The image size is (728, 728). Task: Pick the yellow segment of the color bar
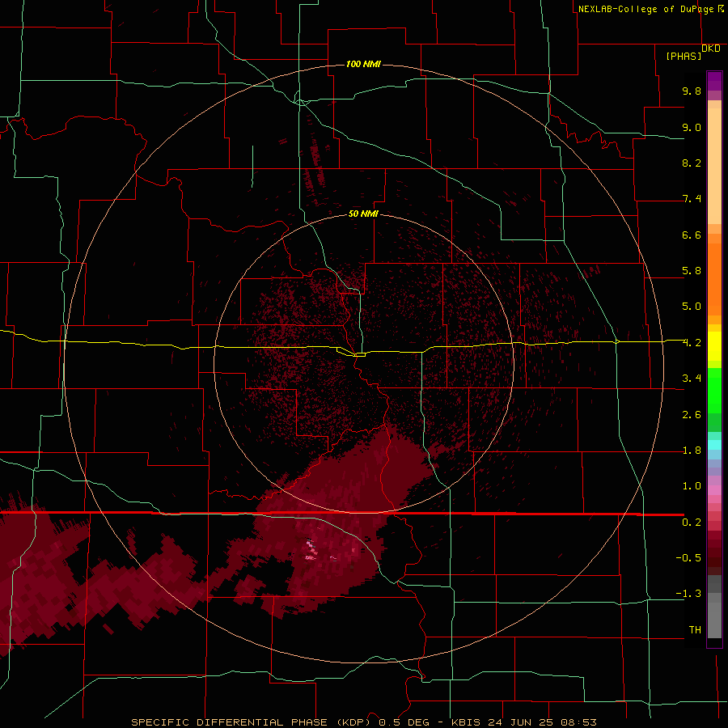pyautogui.click(x=714, y=346)
